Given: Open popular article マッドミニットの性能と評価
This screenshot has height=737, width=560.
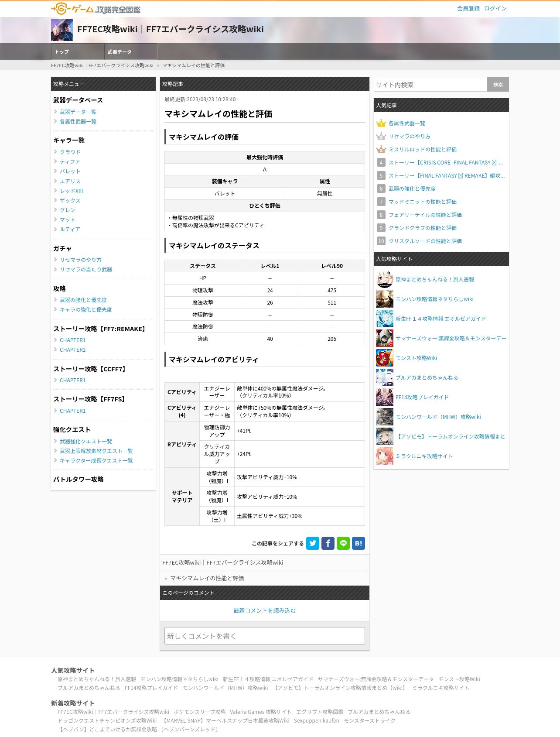Looking at the screenshot, I should point(423,202).
